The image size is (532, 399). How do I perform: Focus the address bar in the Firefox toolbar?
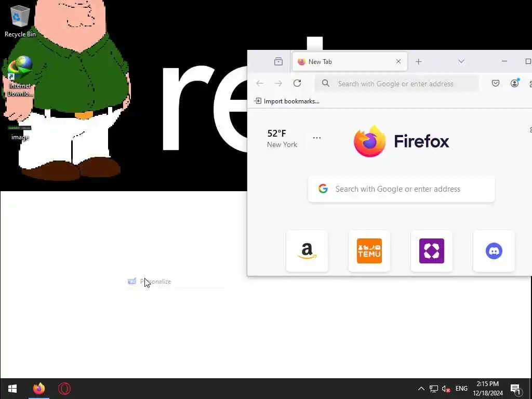tap(396, 84)
